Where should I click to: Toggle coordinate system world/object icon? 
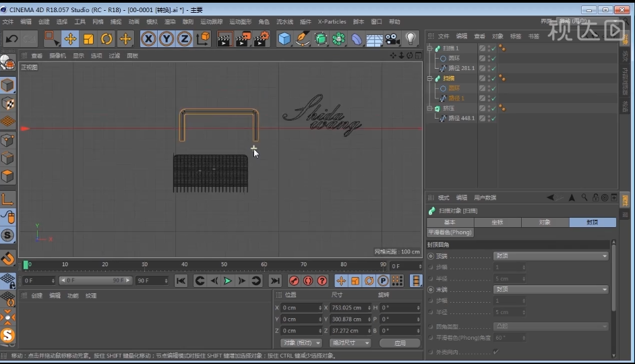click(204, 39)
